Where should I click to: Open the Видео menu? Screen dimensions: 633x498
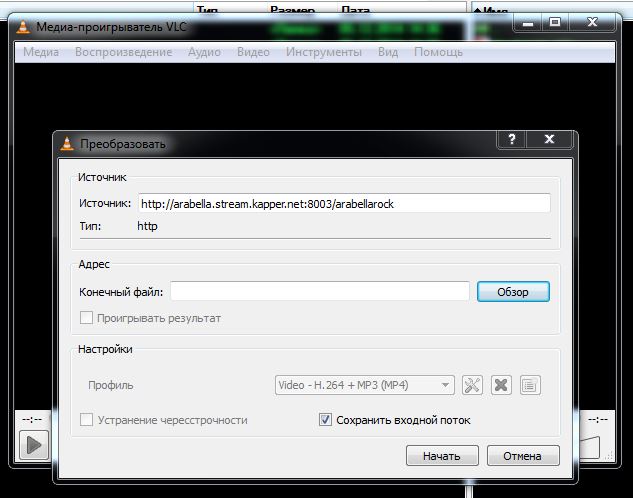pyautogui.click(x=253, y=52)
